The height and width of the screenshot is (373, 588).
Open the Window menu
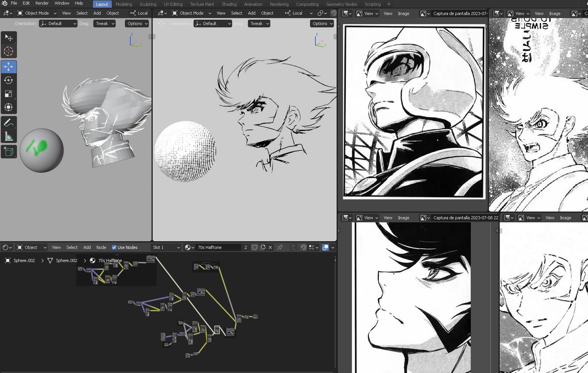(62, 3)
